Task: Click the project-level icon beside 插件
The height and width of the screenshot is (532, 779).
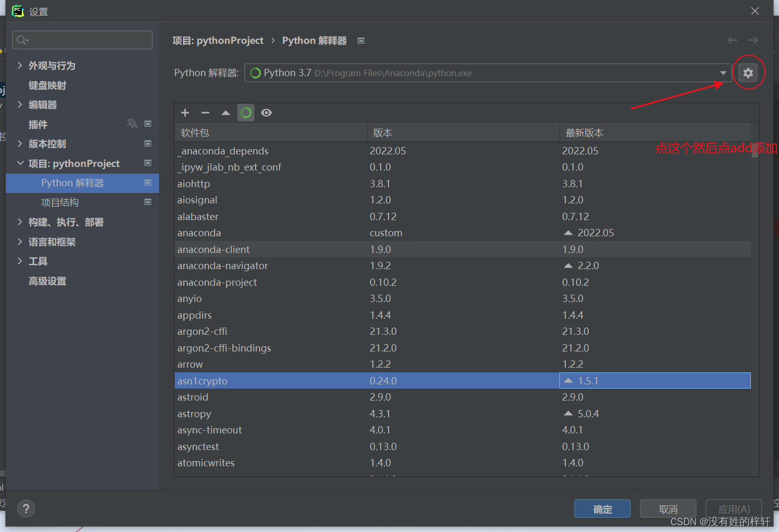Action: tap(148, 124)
